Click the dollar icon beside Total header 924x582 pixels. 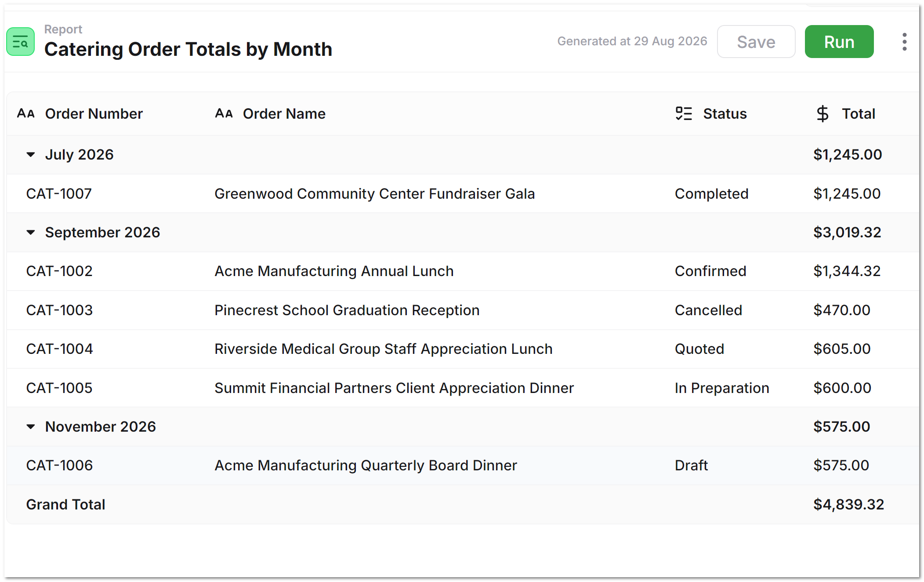tap(823, 113)
